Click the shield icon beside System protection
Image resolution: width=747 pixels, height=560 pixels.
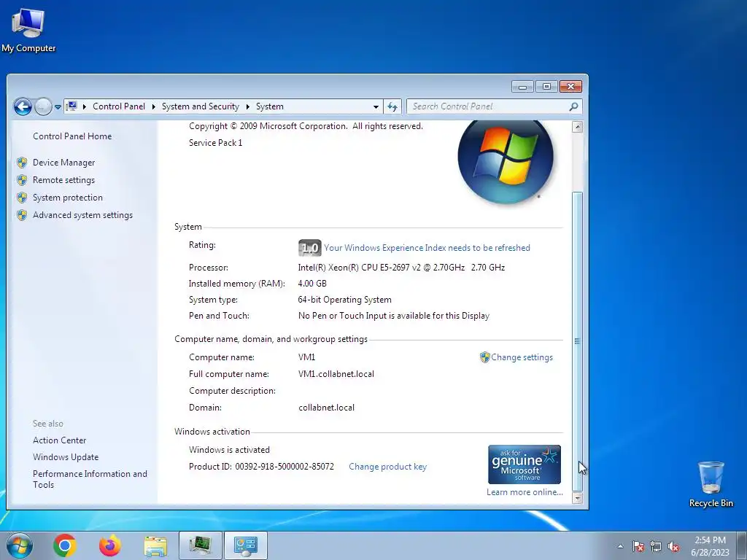pyautogui.click(x=22, y=198)
